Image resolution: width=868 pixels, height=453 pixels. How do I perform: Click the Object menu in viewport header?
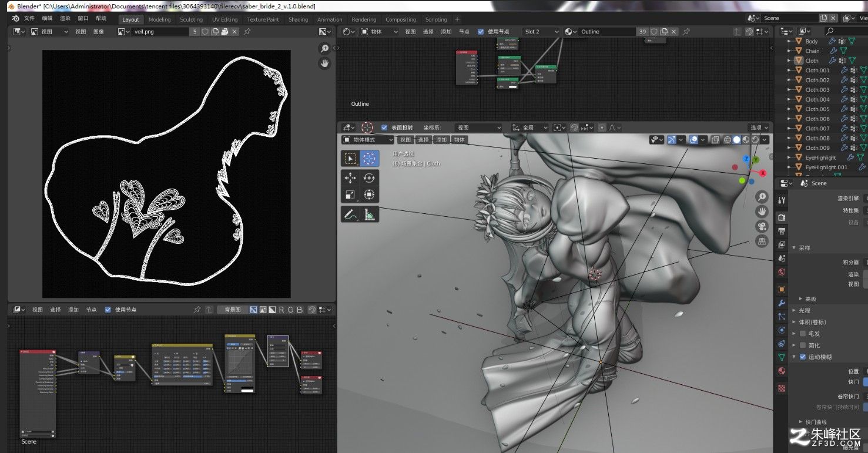[459, 140]
